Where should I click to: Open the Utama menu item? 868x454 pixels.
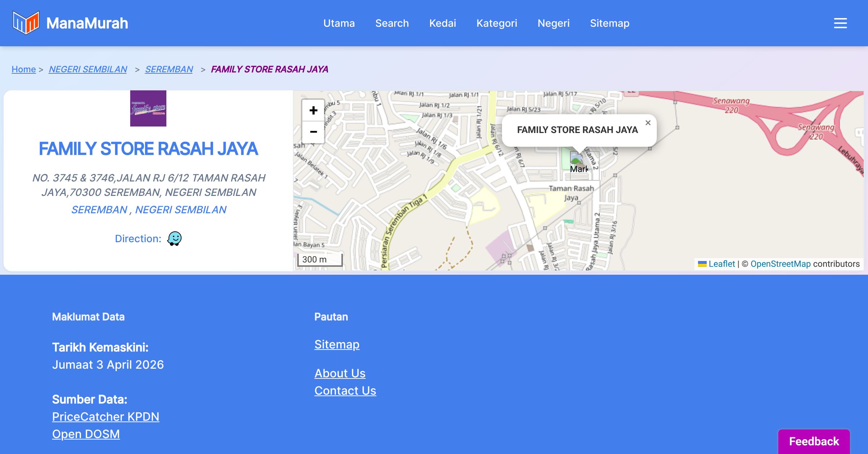[339, 23]
